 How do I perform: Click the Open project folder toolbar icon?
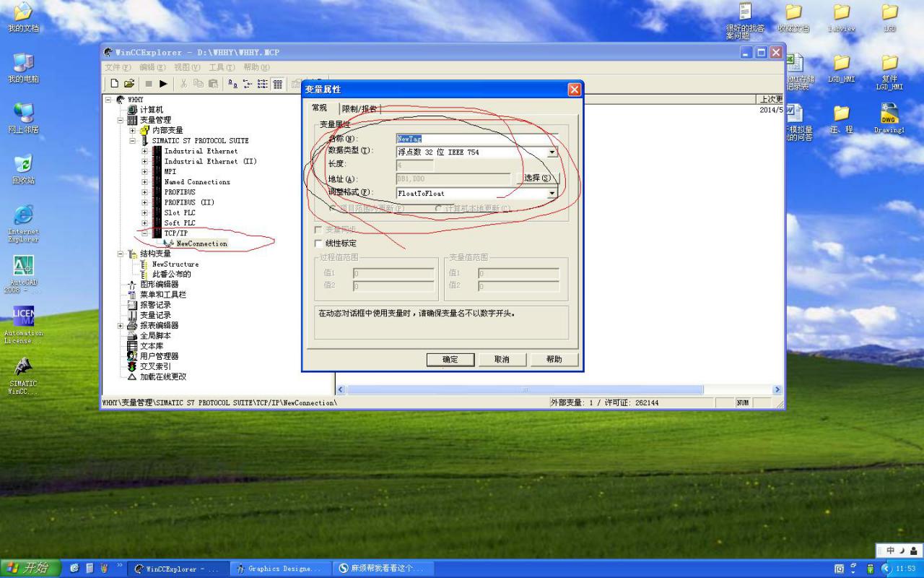[x=129, y=84]
